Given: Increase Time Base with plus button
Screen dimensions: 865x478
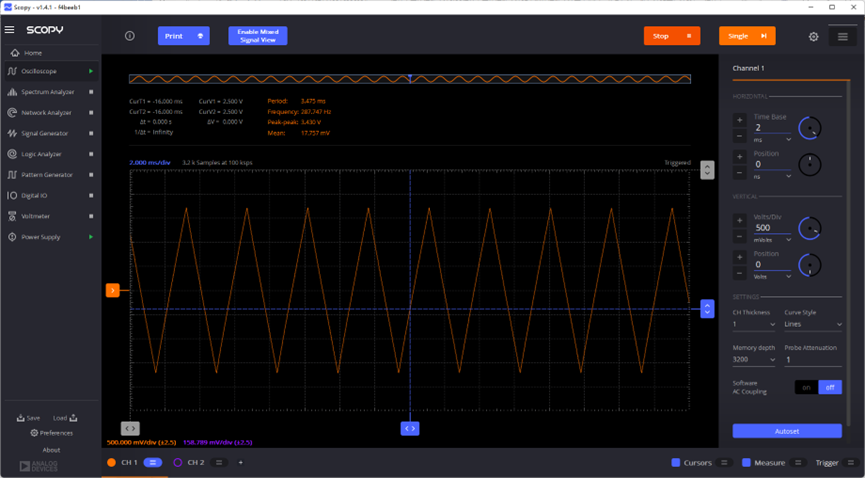Looking at the screenshot, I should pos(740,120).
